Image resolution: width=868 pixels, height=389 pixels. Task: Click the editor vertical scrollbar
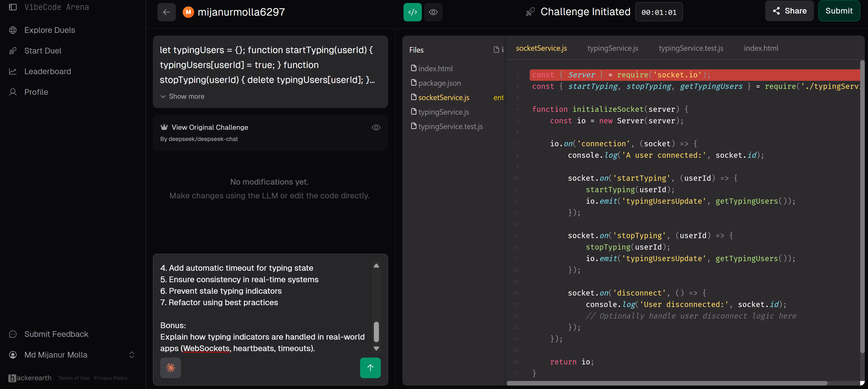pyautogui.click(x=862, y=206)
